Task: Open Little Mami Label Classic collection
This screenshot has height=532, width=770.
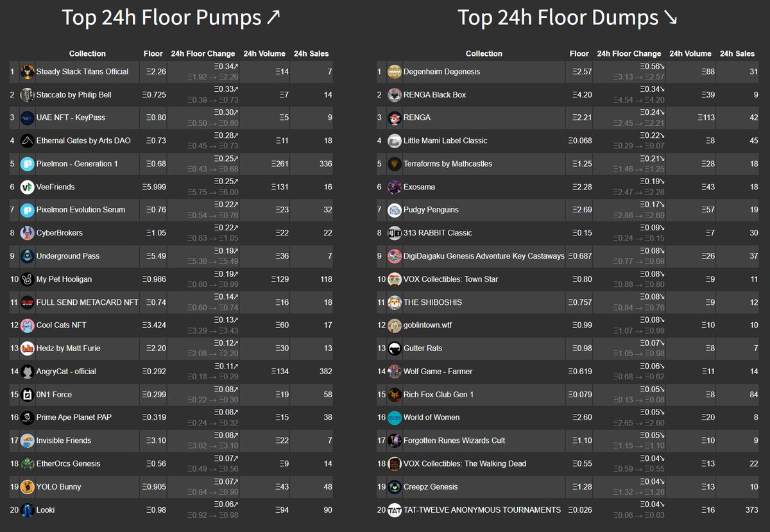Action: click(x=445, y=141)
